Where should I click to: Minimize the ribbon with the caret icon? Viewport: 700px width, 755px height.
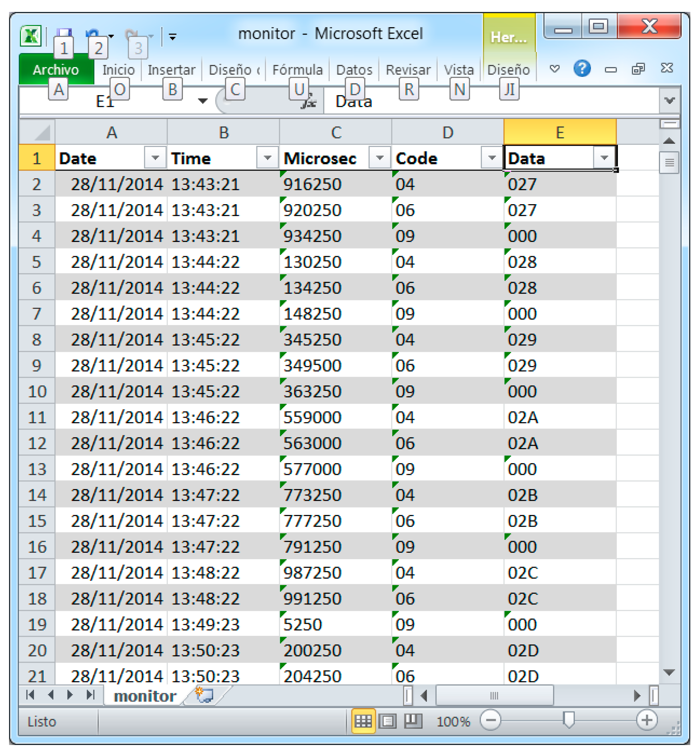pos(554,69)
